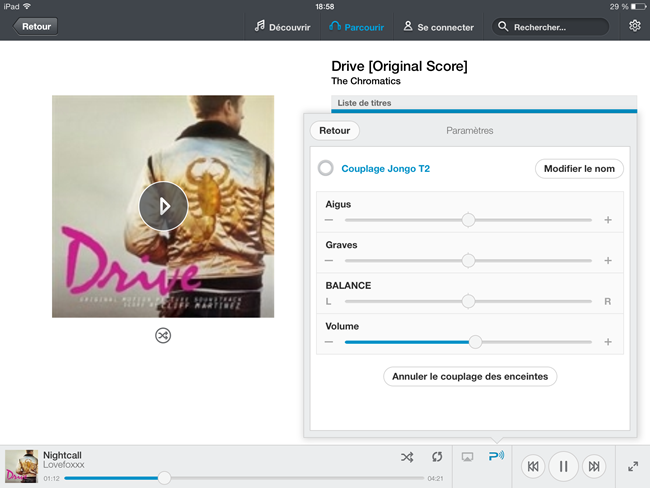Click the Nightcall thumbnail in player bar
Image resolution: width=650 pixels, height=488 pixels.
[x=21, y=466]
